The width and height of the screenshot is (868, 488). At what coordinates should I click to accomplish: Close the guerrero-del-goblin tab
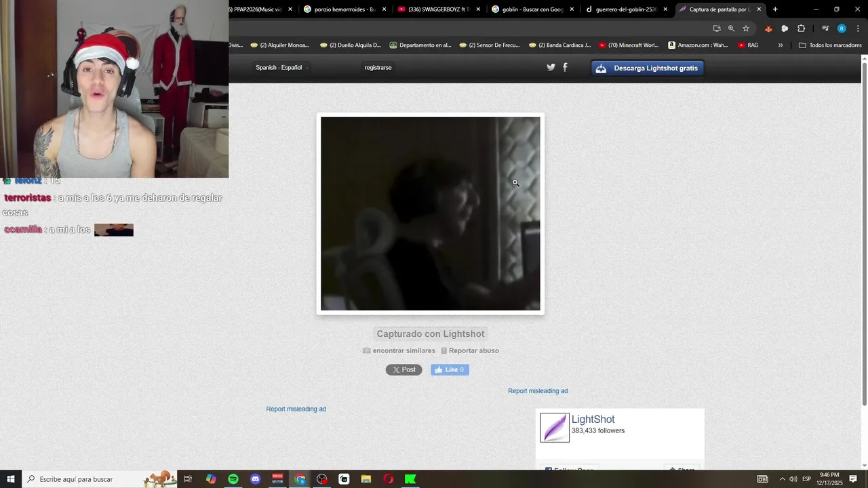(x=665, y=9)
